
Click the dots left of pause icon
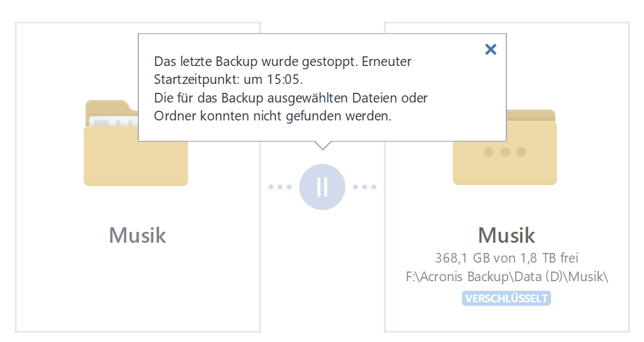tap(280, 187)
